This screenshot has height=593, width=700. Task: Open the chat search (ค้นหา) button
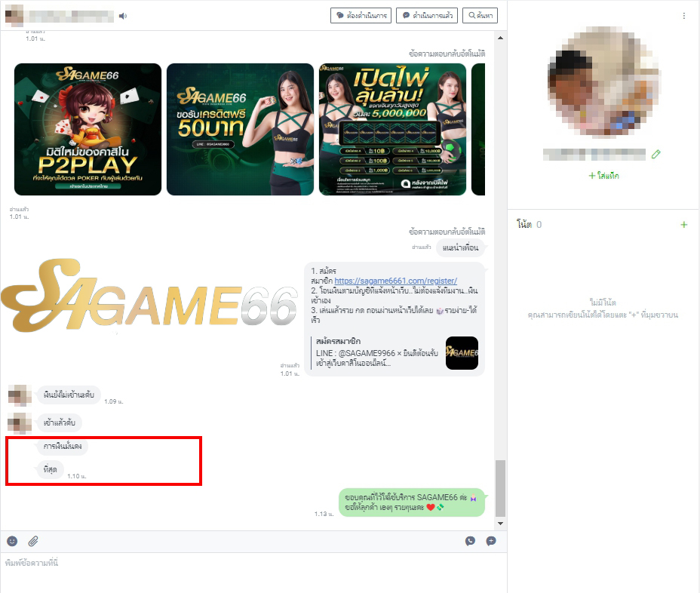coord(480,16)
